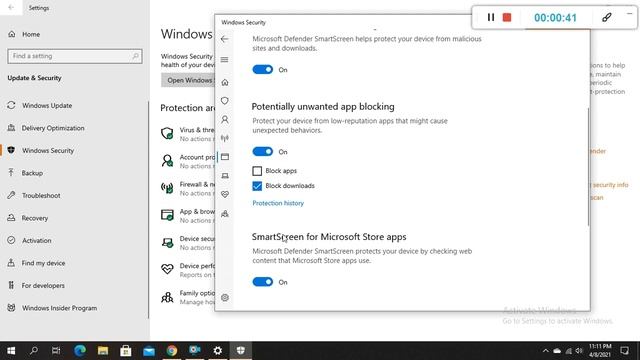640x360 pixels.
Task: Click Open Windows Security button in Settings
Action: 188,80
